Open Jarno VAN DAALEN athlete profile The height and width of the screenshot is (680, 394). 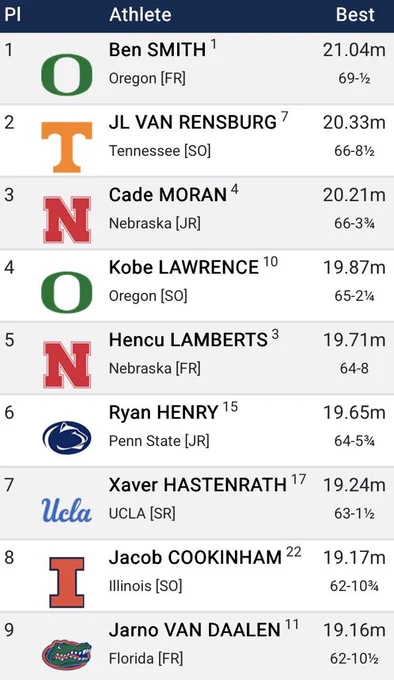click(195, 630)
